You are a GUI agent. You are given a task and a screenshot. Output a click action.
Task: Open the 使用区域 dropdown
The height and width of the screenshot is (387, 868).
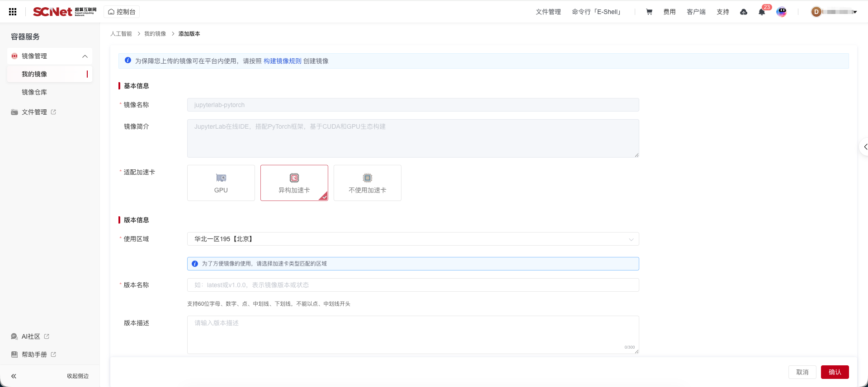tap(413, 239)
